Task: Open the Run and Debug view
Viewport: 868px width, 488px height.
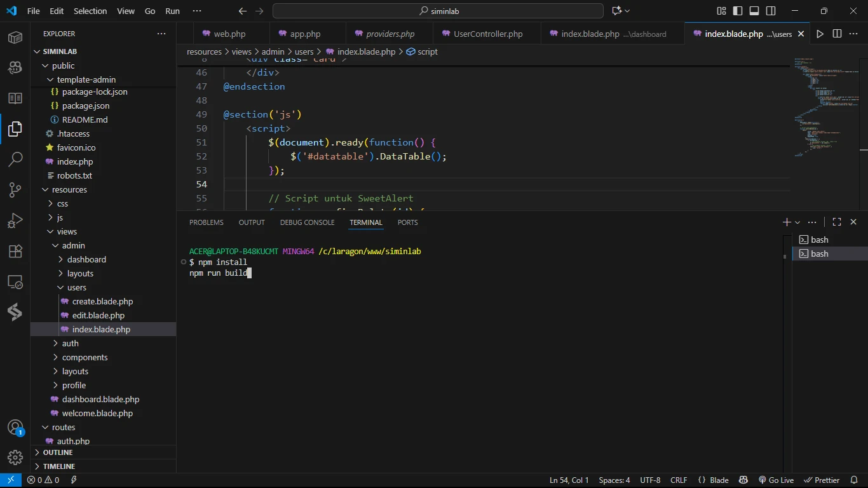Action: (15, 220)
